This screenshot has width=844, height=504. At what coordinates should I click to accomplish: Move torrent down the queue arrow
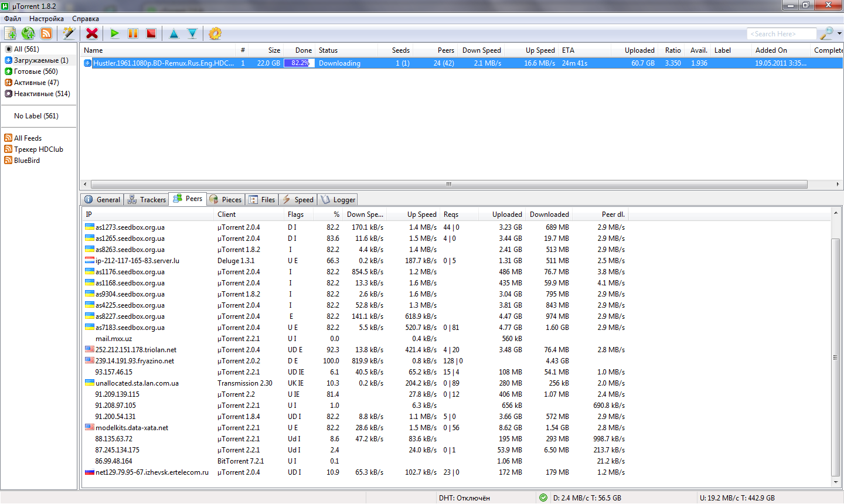pos(192,33)
